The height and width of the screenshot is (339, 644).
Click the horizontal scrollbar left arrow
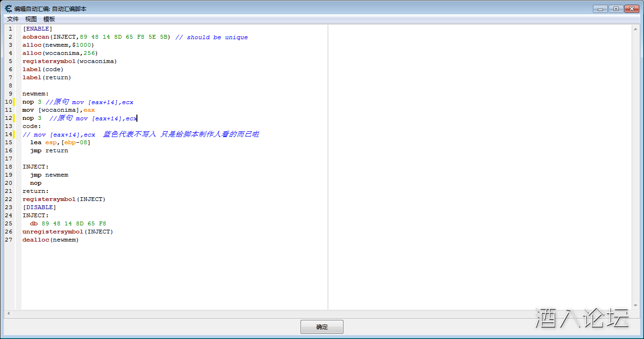click(8, 314)
